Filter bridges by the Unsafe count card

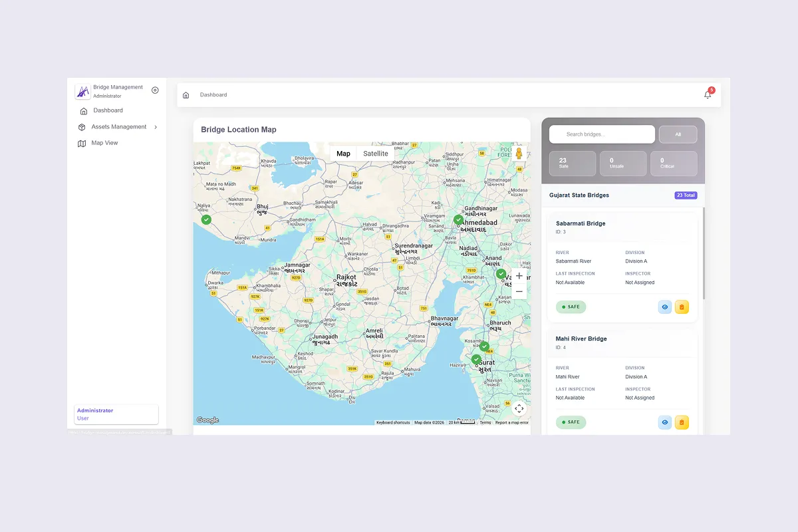click(x=623, y=164)
